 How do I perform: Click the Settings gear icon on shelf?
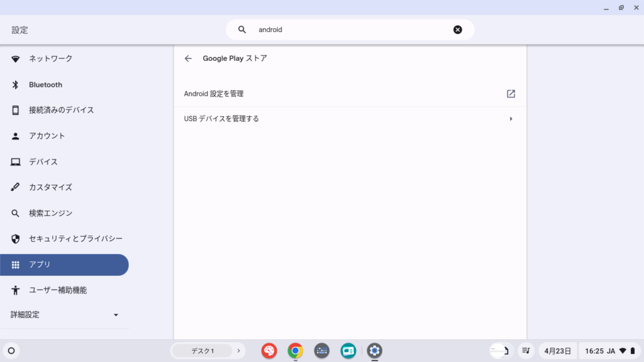tap(375, 351)
